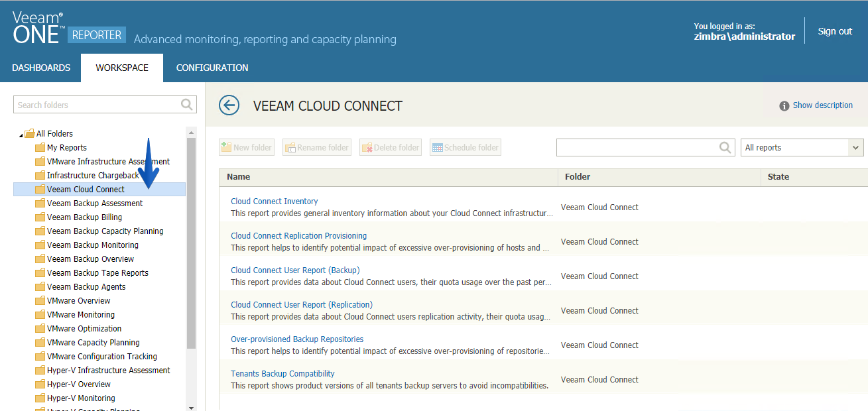Open the All reports filter dropdown
This screenshot has width=868, height=411.
(x=802, y=148)
